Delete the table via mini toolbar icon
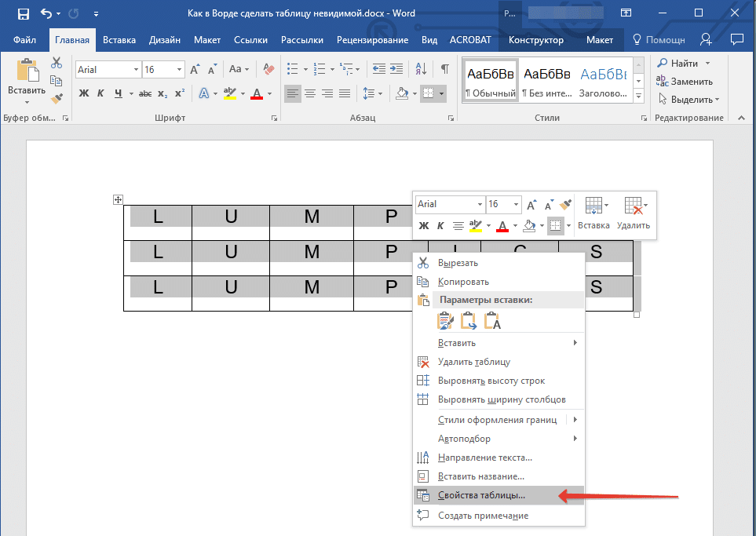This screenshot has height=536, width=756. pyautogui.click(x=632, y=206)
